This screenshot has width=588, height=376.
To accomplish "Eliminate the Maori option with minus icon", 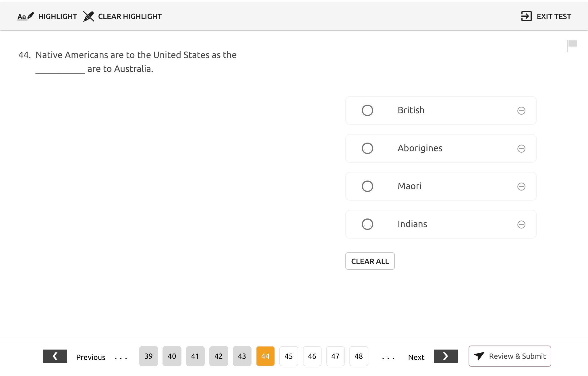I will coord(521,187).
